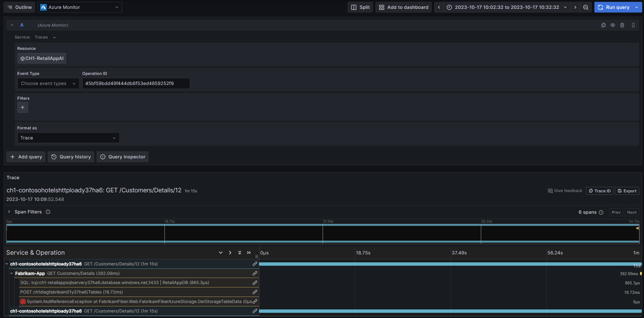This screenshot has height=318, width=644.
Task: Collapse all spans with the double-right chevron
Action: [x=249, y=253]
